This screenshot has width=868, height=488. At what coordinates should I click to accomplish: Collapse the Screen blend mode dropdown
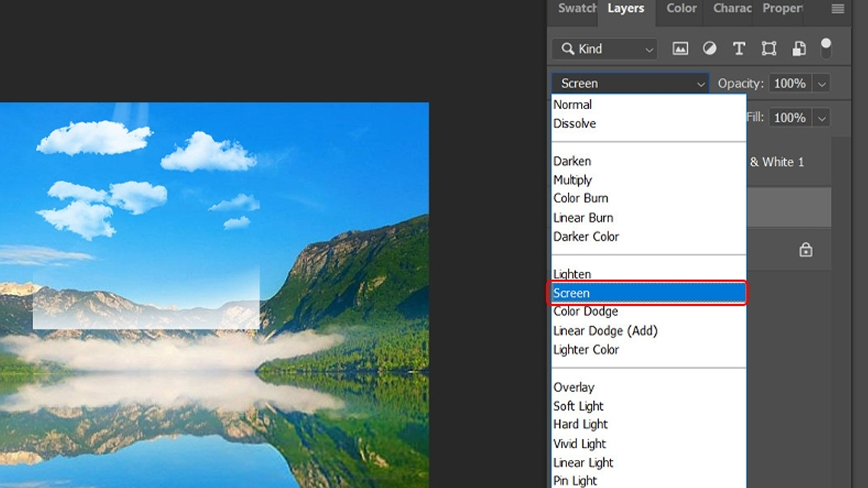pyautogui.click(x=629, y=84)
